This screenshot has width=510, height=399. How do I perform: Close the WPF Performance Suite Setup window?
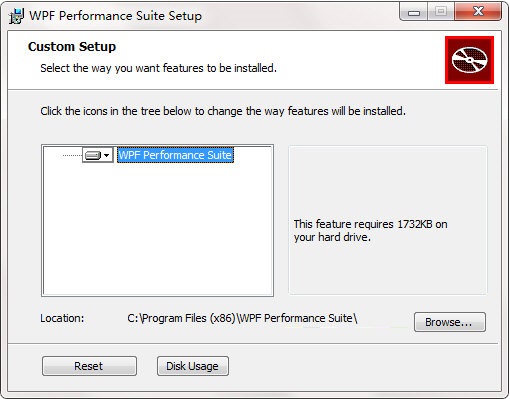(478, 12)
